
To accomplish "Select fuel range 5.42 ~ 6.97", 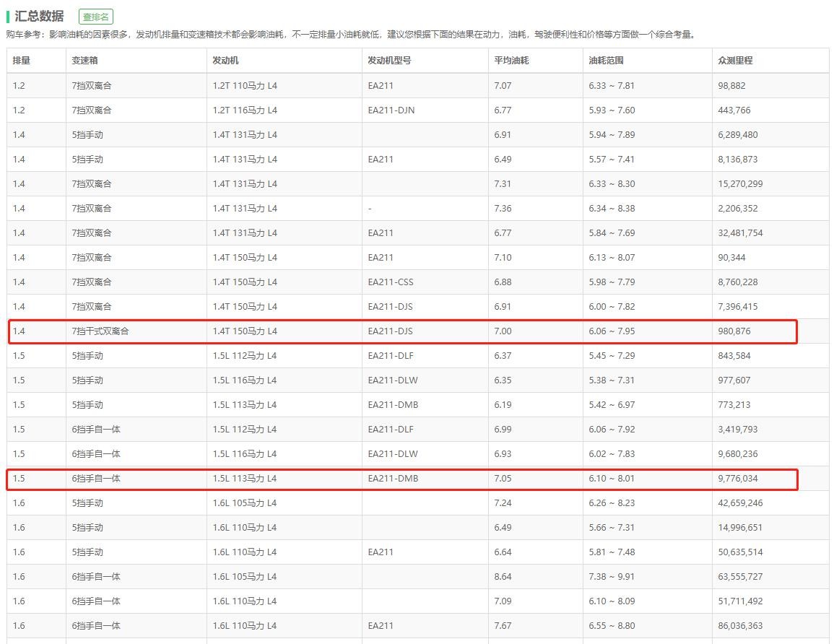I will [x=612, y=405].
